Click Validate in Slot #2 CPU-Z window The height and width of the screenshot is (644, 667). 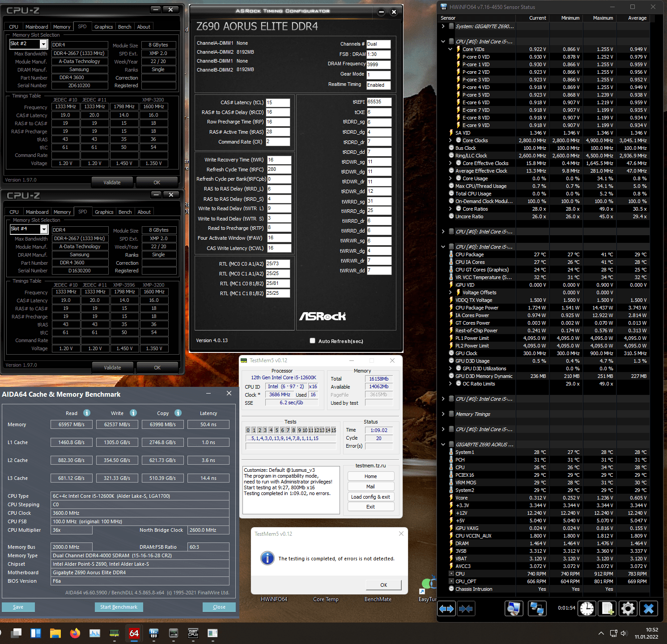pyautogui.click(x=112, y=182)
